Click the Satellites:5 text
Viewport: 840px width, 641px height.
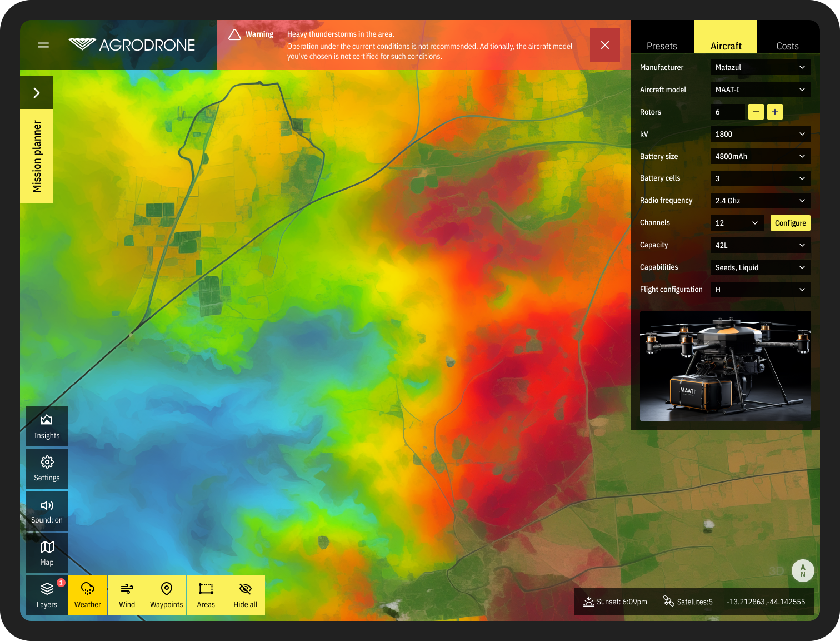(694, 602)
